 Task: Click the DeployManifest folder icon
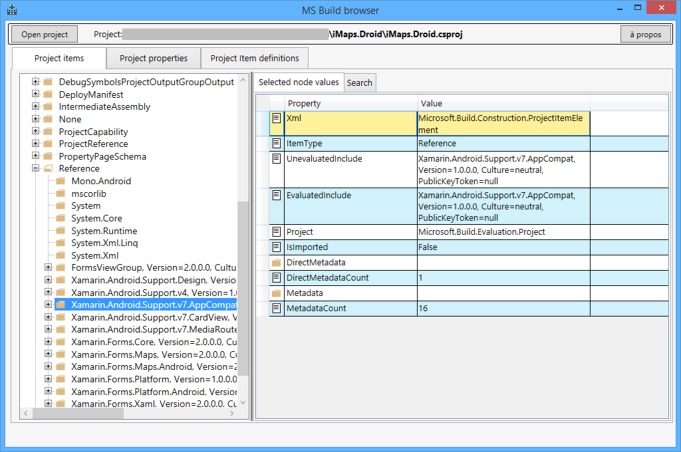pos(48,94)
